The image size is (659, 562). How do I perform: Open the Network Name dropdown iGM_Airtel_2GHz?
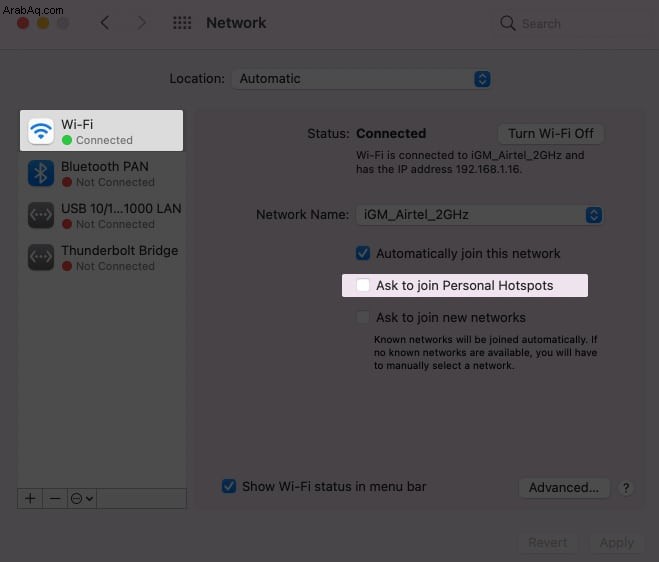pyautogui.click(x=480, y=215)
